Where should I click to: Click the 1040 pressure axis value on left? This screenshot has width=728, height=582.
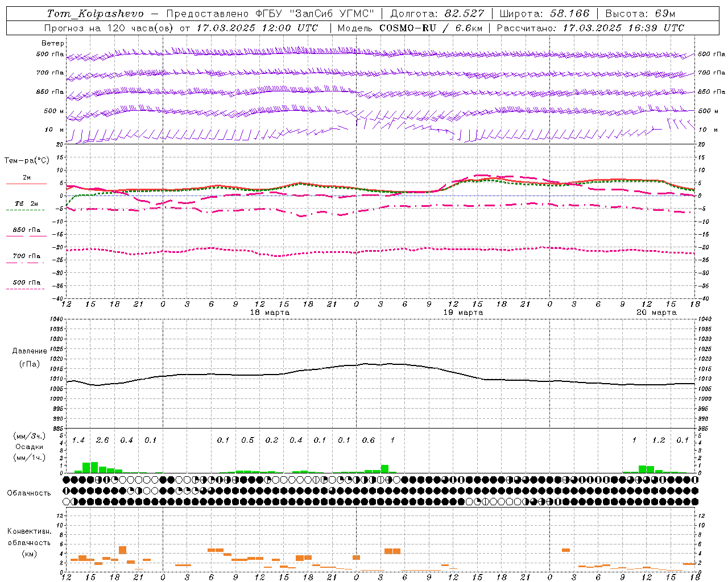tap(57, 319)
